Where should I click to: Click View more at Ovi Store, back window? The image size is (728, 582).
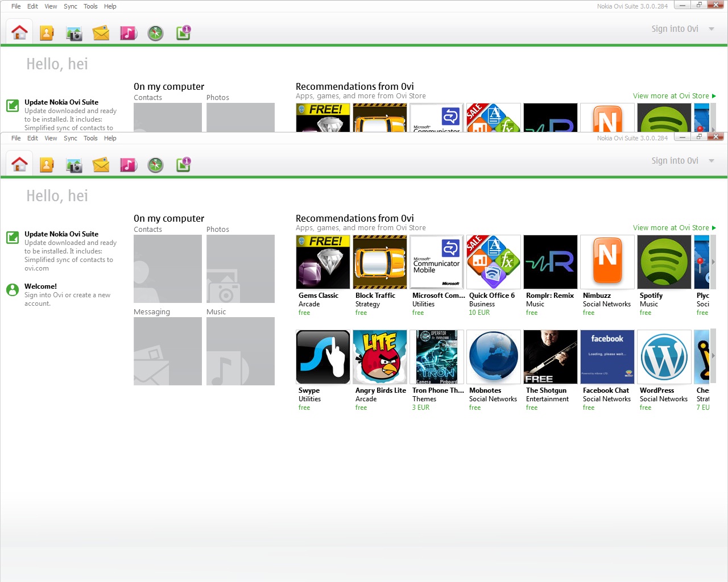pyautogui.click(x=674, y=96)
